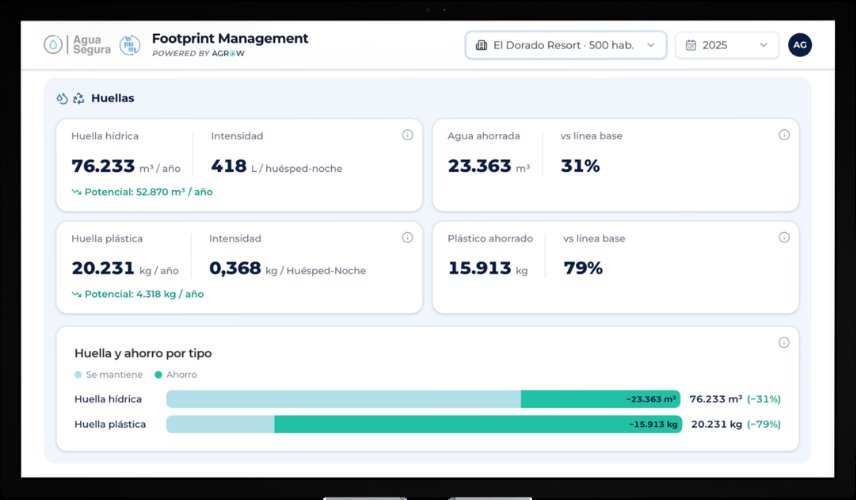The image size is (856, 500).
Task: Click the calendar icon in year selector
Action: (x=691, y=45)
